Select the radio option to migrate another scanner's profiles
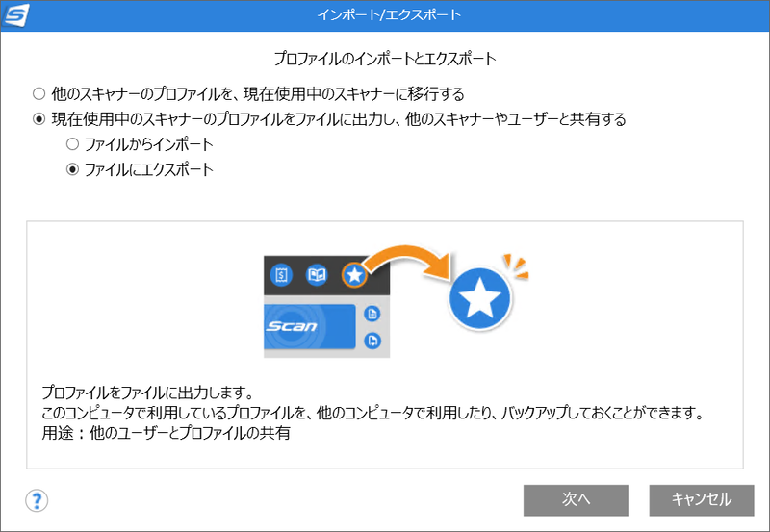This screenshot has width=770, height=532. coord(38,93)
